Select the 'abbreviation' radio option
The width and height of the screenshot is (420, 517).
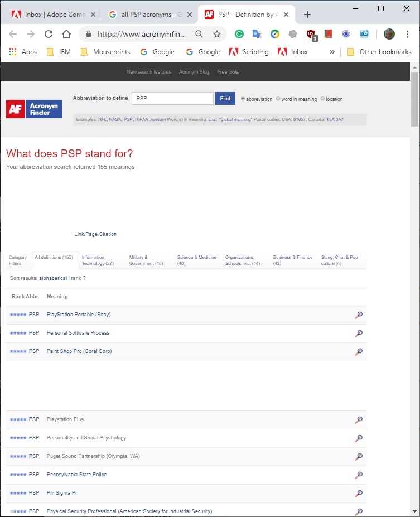(243, 99)
